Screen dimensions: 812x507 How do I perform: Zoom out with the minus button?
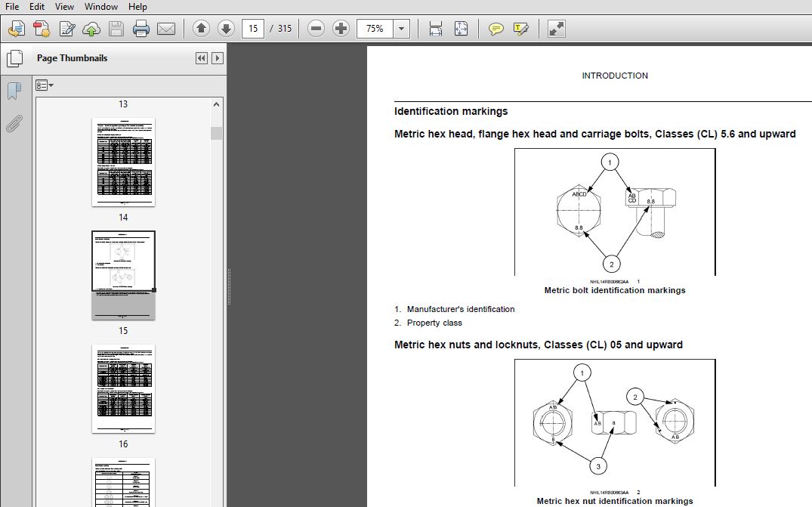(x=316, y=29)
